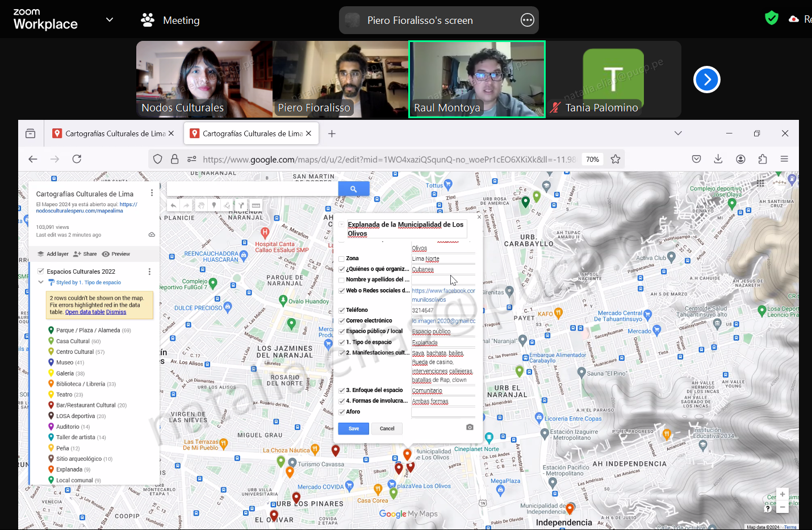Uncheck Espacio público / local checkbox

(x=341, y=331)
